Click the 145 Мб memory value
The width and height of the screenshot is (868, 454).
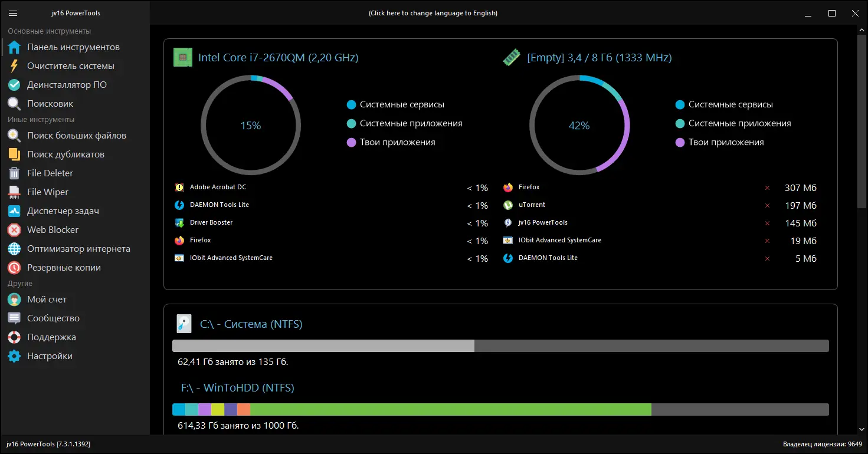point(801,223)
